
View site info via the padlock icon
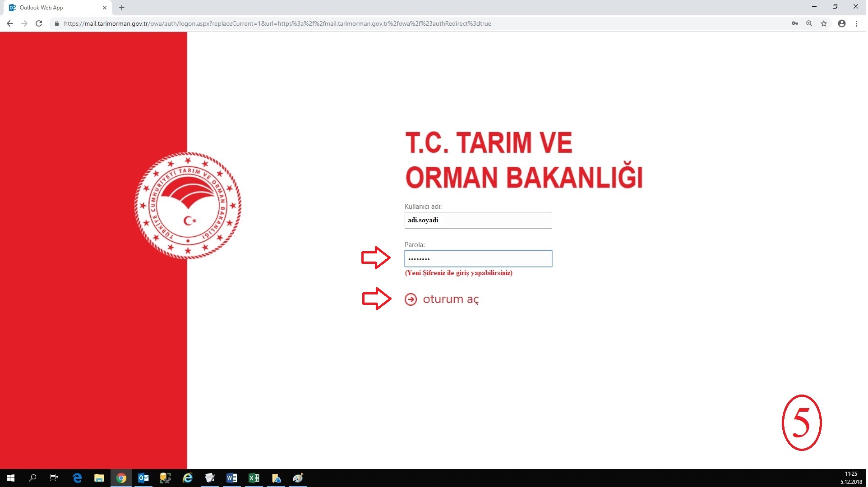(x=57, y=23)
